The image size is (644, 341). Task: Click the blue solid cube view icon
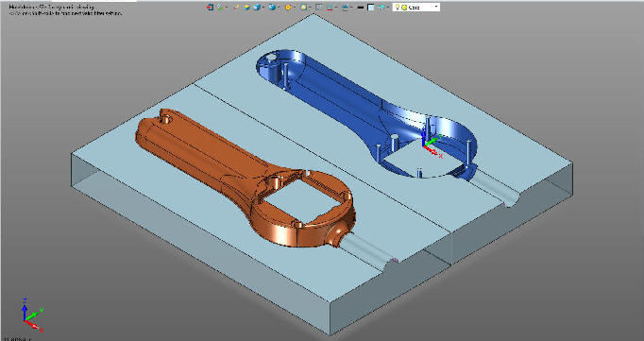point(257,7)
